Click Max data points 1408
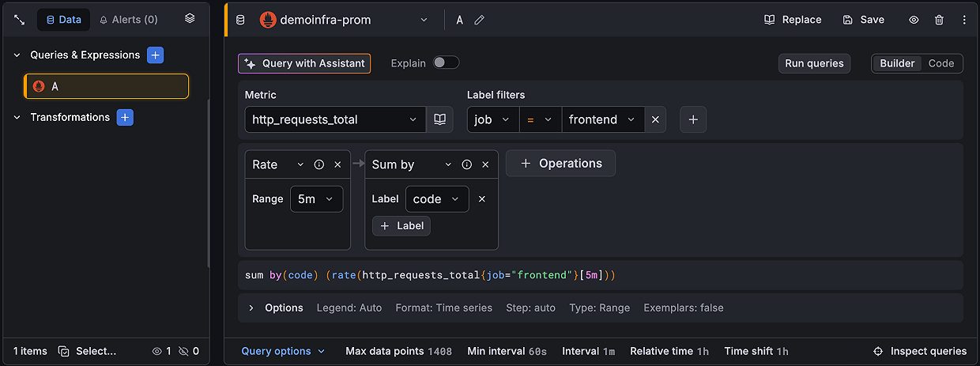 tap(399, 351)
